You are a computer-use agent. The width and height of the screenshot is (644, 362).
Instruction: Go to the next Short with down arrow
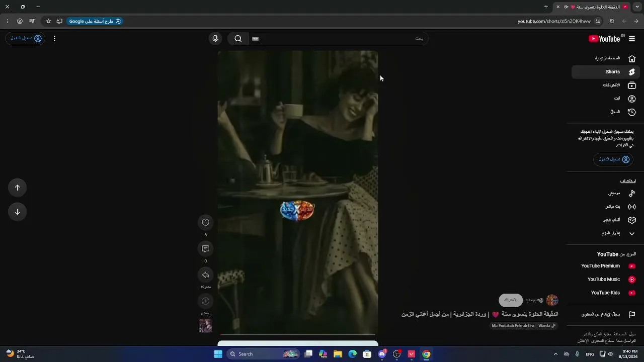[17, 212]
